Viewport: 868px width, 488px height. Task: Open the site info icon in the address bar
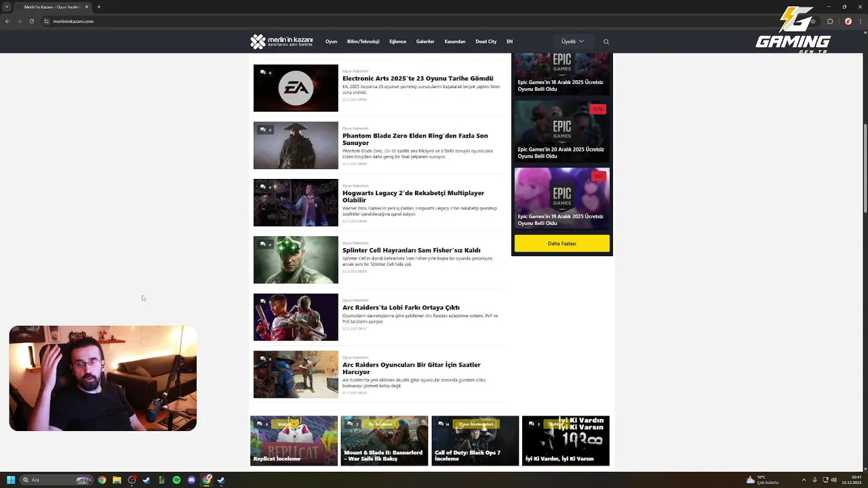pos(47,21)
